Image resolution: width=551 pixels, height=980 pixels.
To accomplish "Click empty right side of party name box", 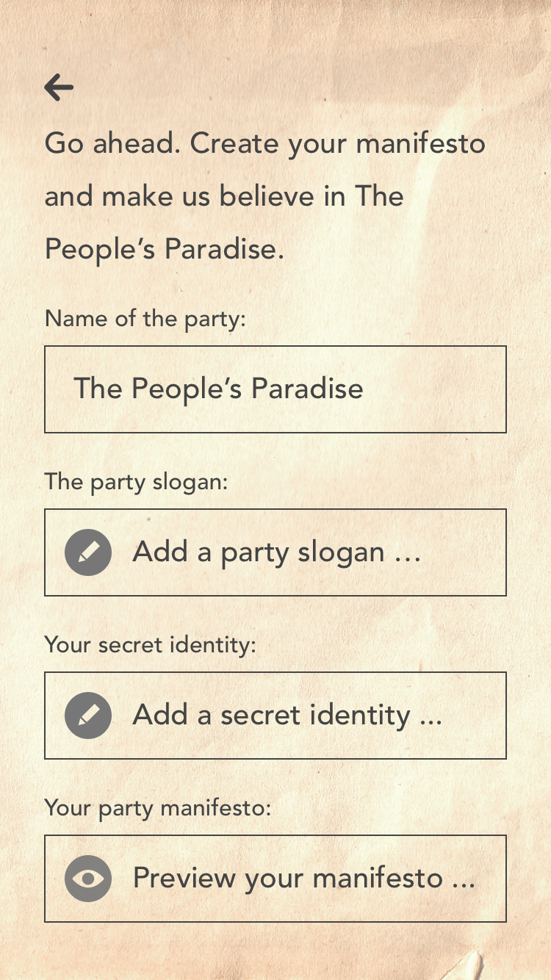I will 441,389.
